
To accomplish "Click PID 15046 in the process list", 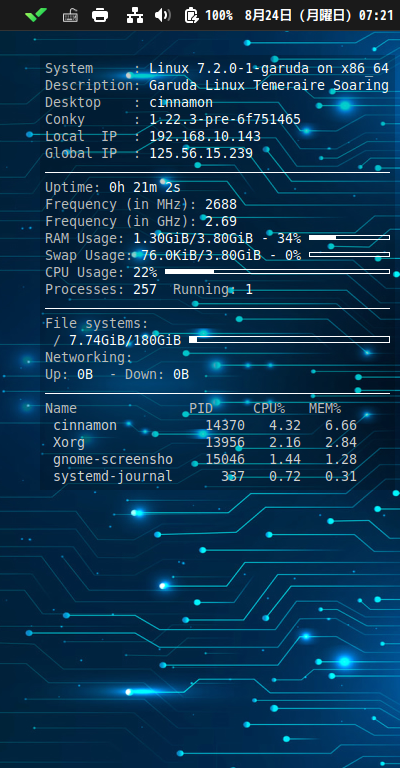I will point(225,459).
